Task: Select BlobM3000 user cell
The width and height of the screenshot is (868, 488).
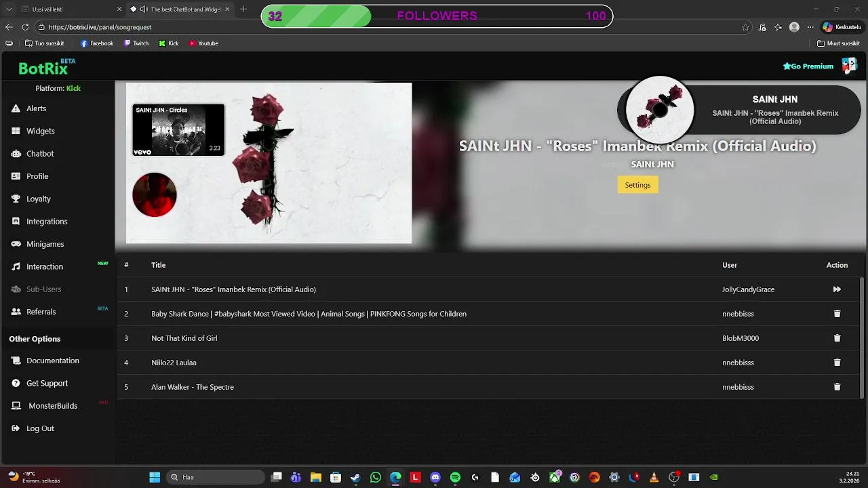Action: click(741, 338)
